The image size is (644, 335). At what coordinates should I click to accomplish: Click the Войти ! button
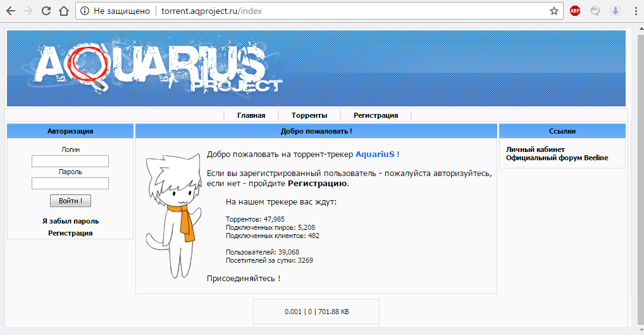point(70,201)
